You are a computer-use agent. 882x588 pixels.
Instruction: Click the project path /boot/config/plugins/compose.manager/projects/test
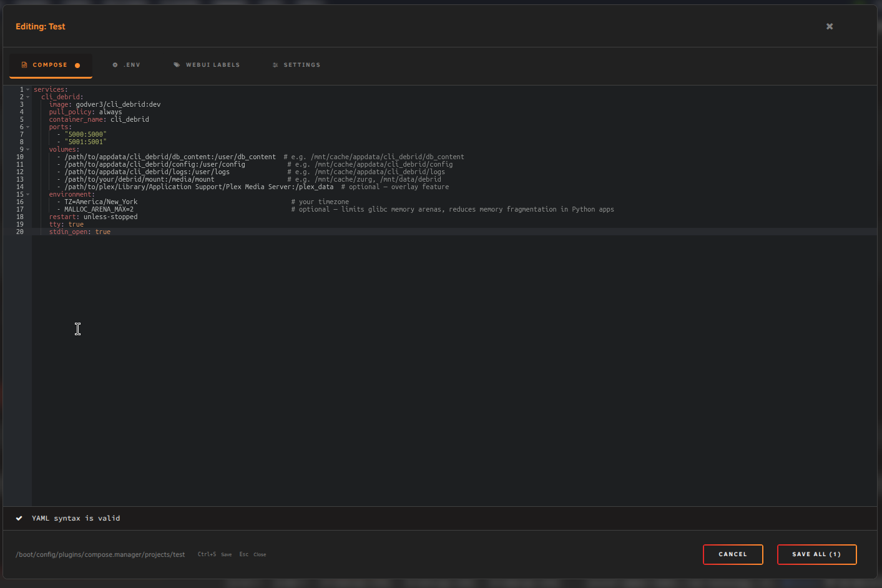[100, 554]
